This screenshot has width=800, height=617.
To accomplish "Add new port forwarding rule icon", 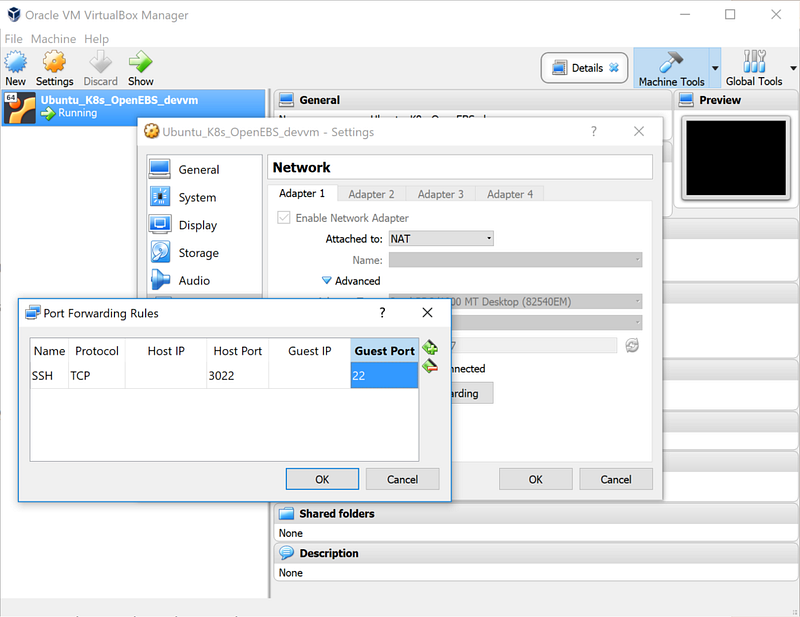I will 430,348.
